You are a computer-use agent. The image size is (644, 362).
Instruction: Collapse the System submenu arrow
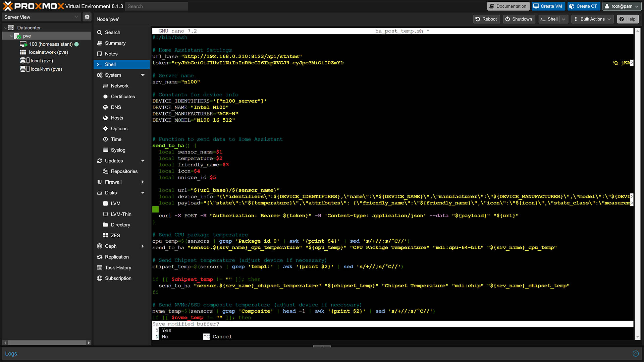(x=143, y=75)
